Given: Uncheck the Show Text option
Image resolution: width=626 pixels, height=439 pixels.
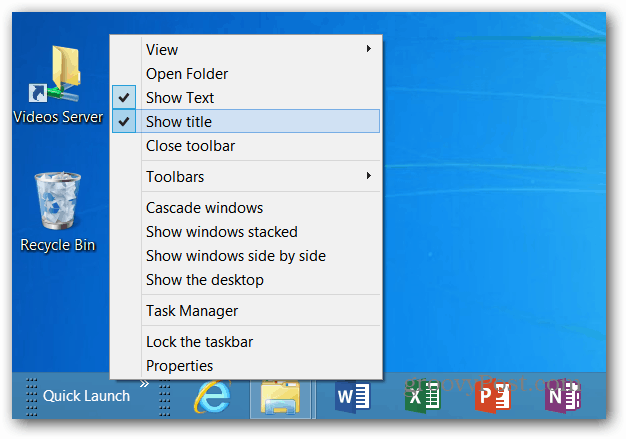Looking at the screenshot, I should click(246, 97).
